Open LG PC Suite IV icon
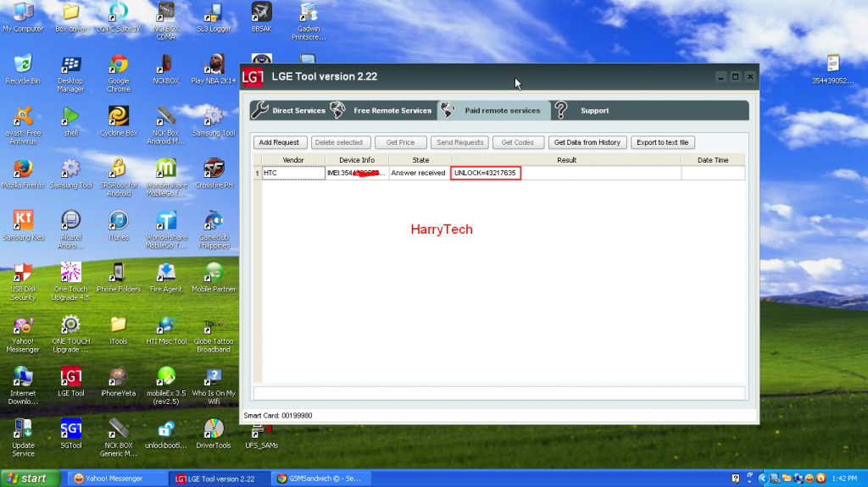 tap(119, 17)
